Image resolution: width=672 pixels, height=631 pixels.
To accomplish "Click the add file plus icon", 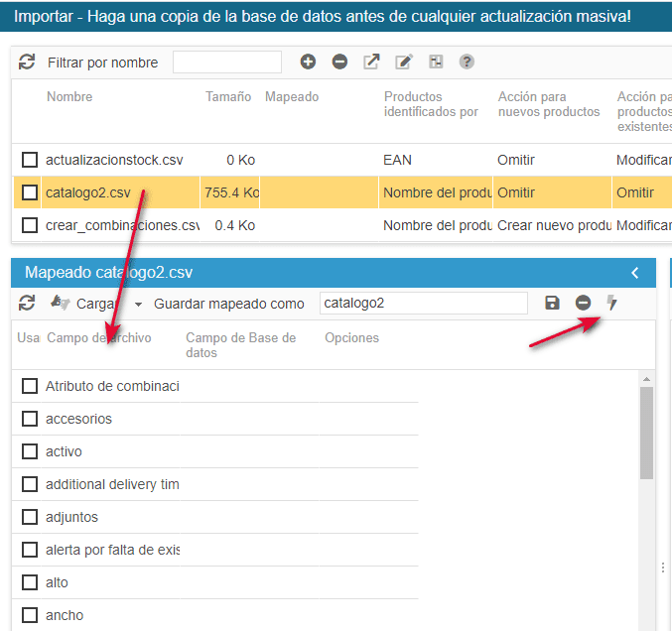I will [308, 63].
